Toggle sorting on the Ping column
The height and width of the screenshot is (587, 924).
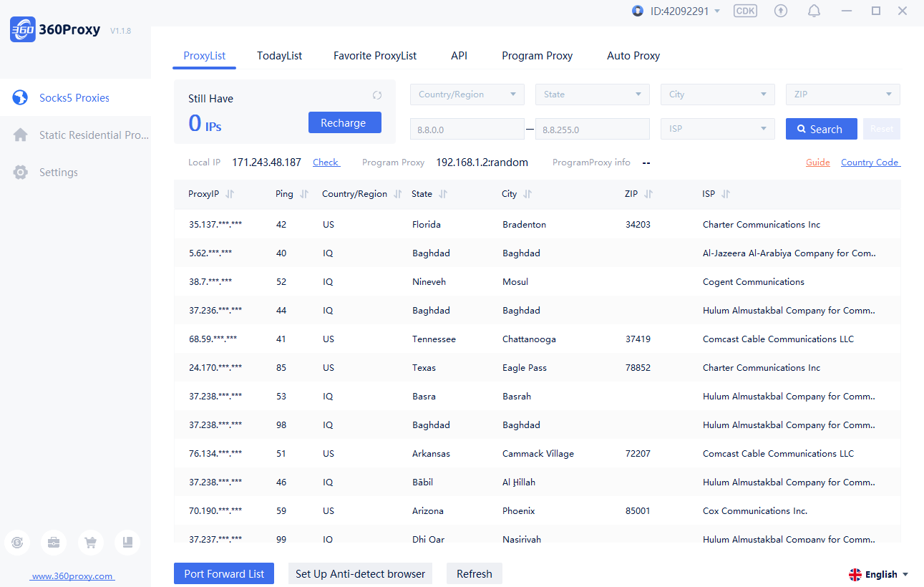click(305, 193)
